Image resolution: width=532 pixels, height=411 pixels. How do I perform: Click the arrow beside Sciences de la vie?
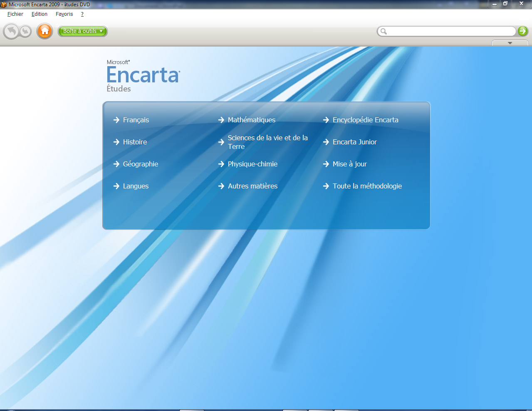click(221, 142)
